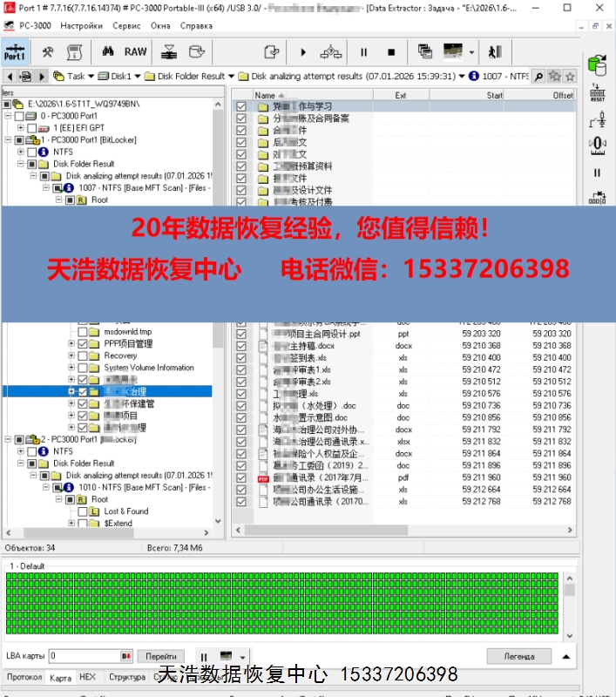This screenshot has width=616, height=697.
Task: Click the Pause icon in the top toolbar
Action: coord(364,52)
